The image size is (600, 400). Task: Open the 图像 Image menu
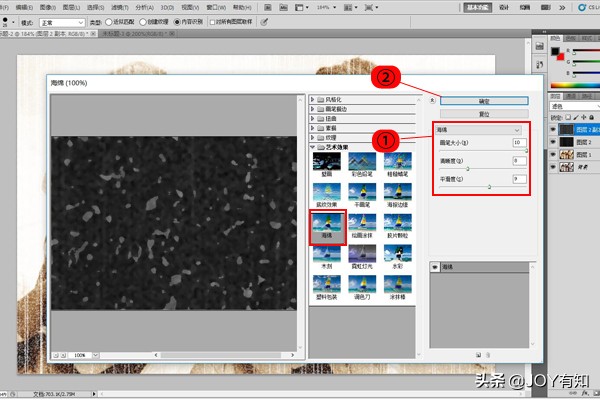click(48, 7)
